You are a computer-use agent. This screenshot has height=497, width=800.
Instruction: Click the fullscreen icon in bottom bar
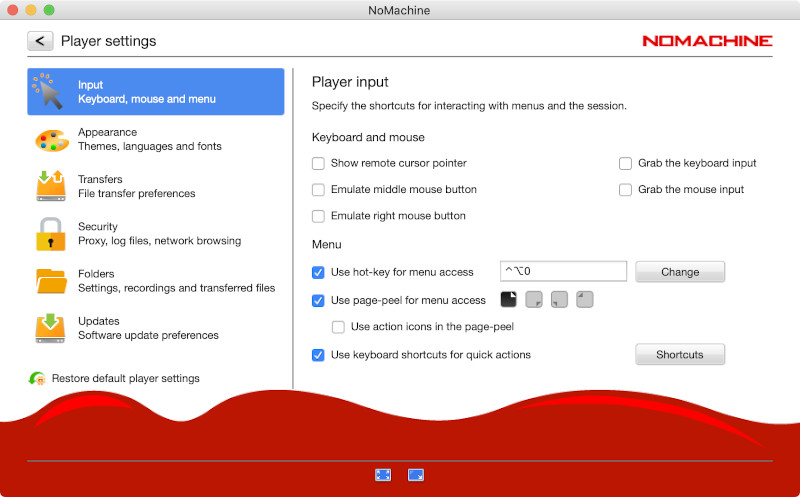click(383, 475)
